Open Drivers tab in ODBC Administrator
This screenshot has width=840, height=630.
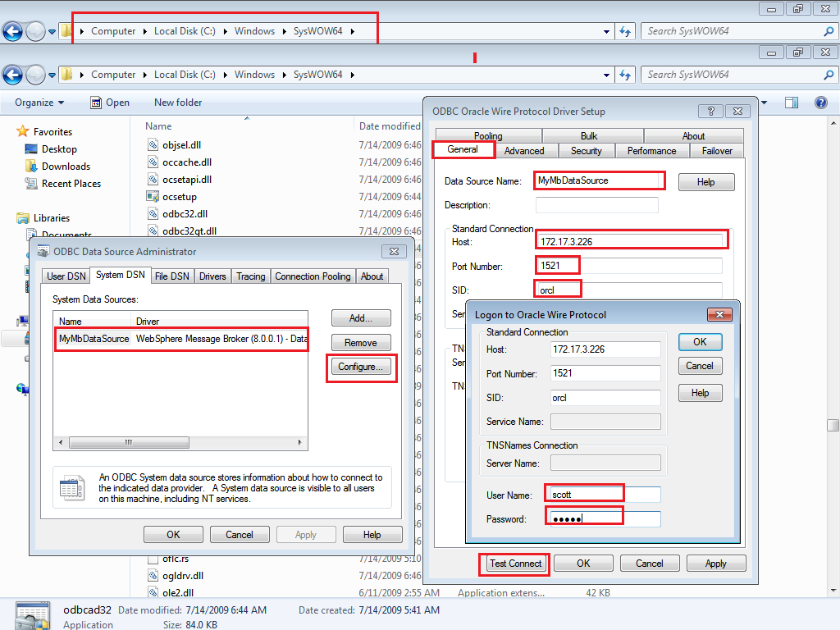212,276
